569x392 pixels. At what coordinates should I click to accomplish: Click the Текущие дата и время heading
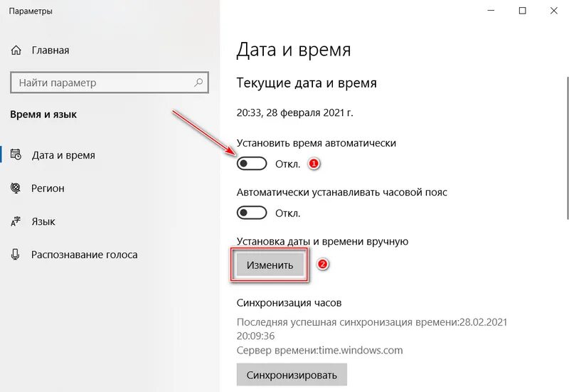(307, 83)
